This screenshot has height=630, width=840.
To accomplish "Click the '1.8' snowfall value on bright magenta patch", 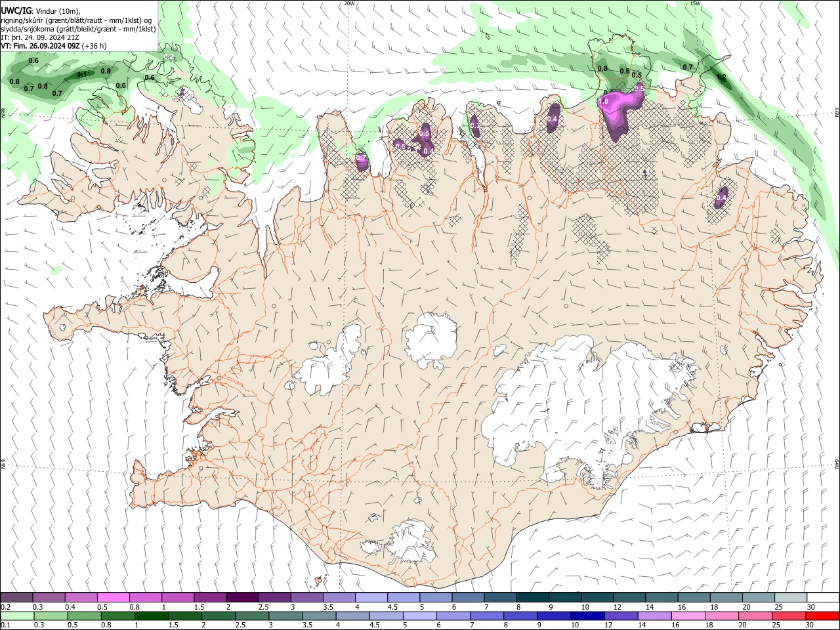I will tap(604, 102).
